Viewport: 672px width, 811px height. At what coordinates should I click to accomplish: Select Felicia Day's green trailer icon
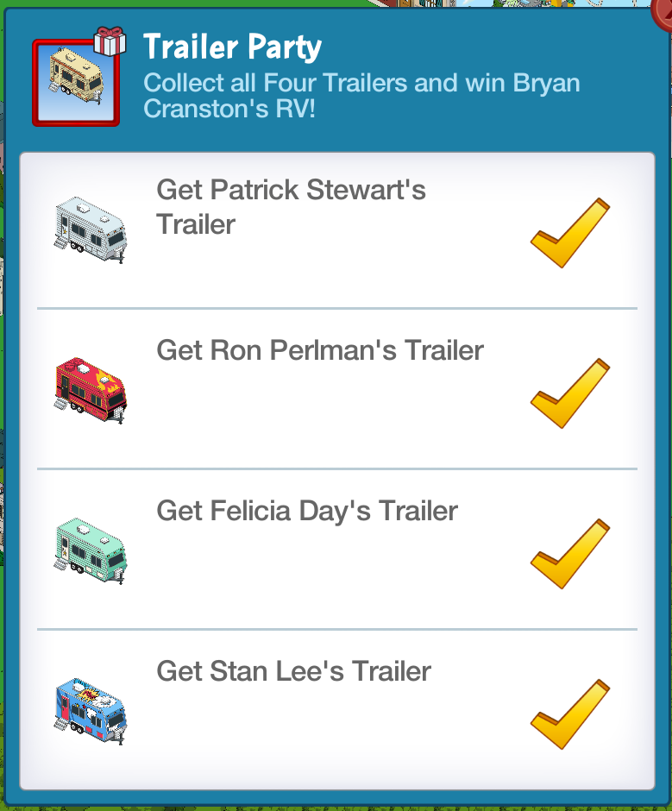(x=91, y=550)
